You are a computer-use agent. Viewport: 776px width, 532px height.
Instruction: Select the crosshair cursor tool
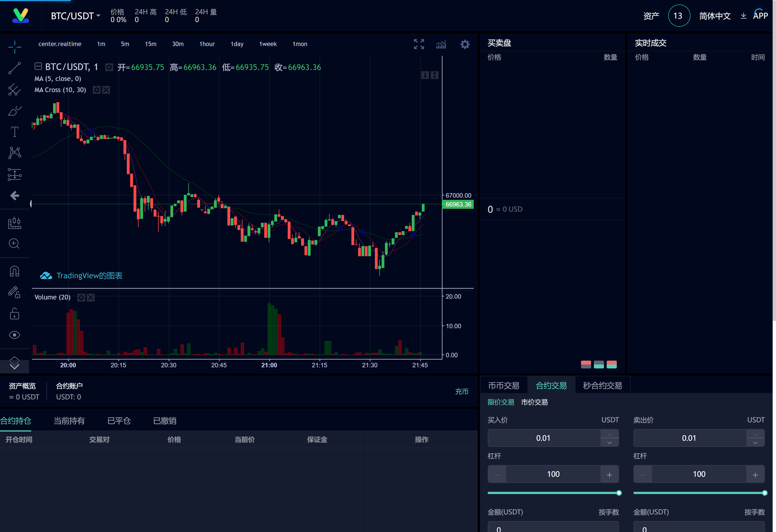coord(15,47)
